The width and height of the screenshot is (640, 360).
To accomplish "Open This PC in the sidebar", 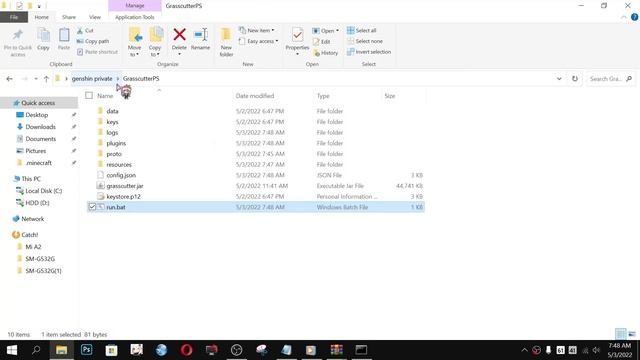I will click(31, 179).
